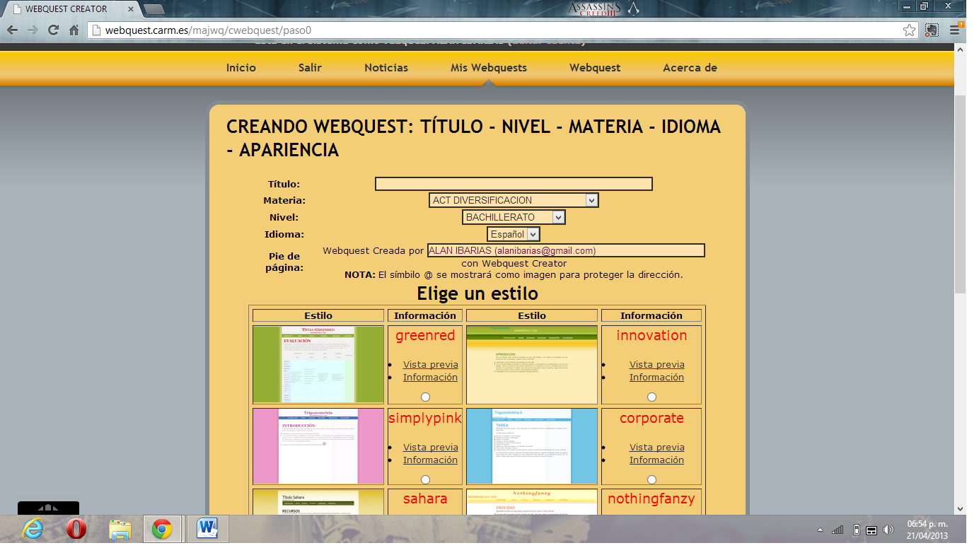979x560 pixels.
Task: Bookmark the page with the star icon
Action: pyautogui.click(x=910, y=30)
